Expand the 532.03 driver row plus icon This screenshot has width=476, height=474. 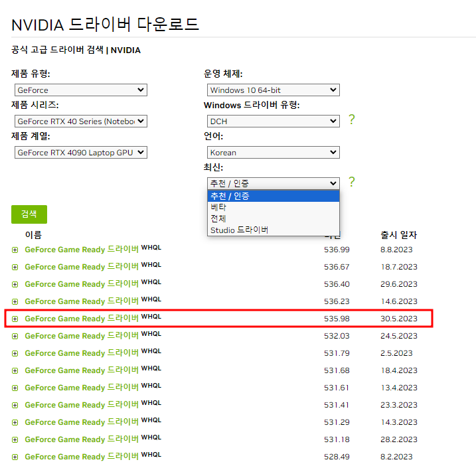[15, 336]
